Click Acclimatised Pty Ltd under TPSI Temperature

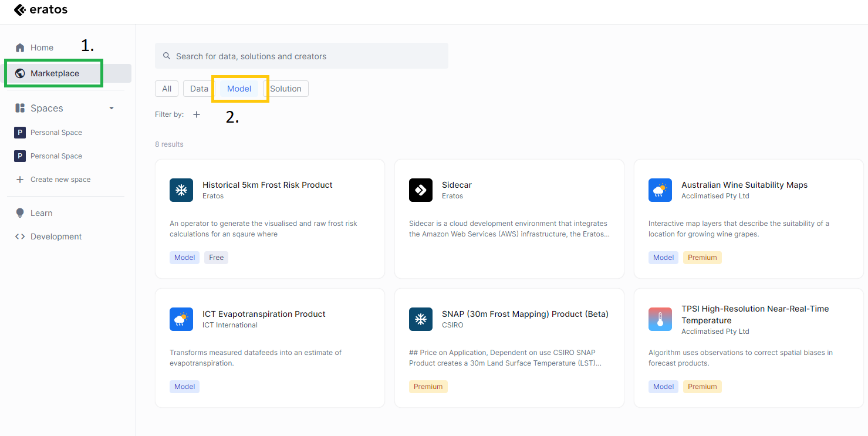tap(715, 332)
